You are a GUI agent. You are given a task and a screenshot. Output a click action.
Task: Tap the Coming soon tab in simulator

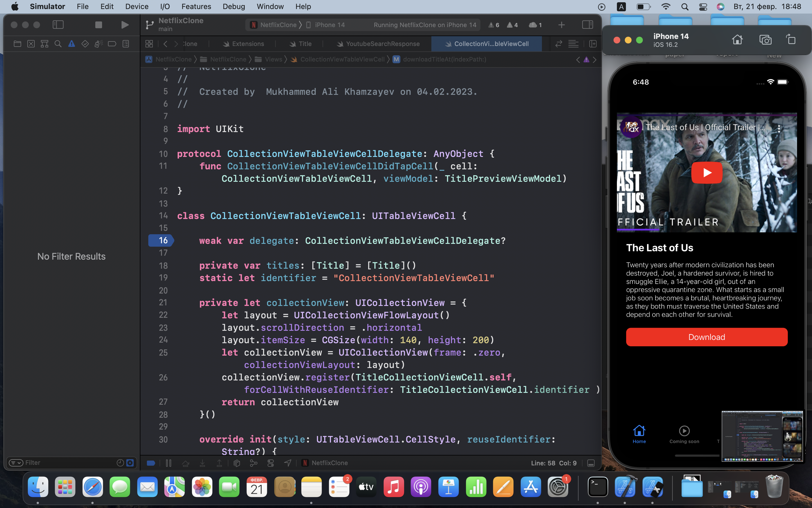click(684, 434)
